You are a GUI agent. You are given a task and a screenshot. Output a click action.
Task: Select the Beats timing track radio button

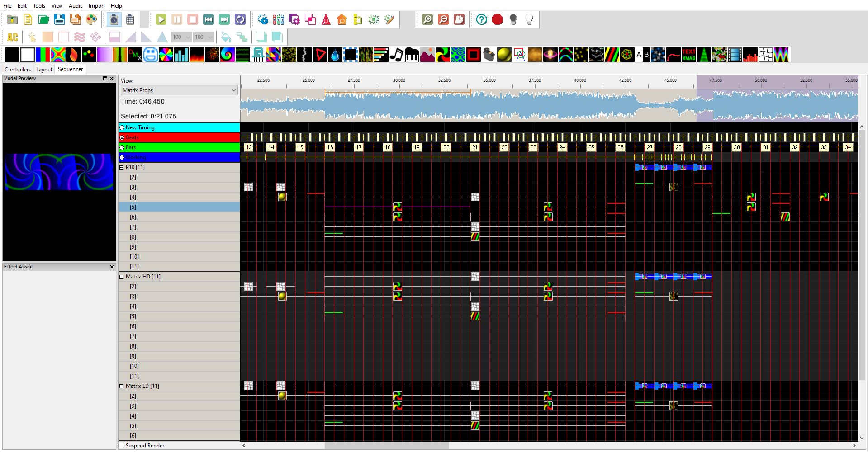point(122,137)
